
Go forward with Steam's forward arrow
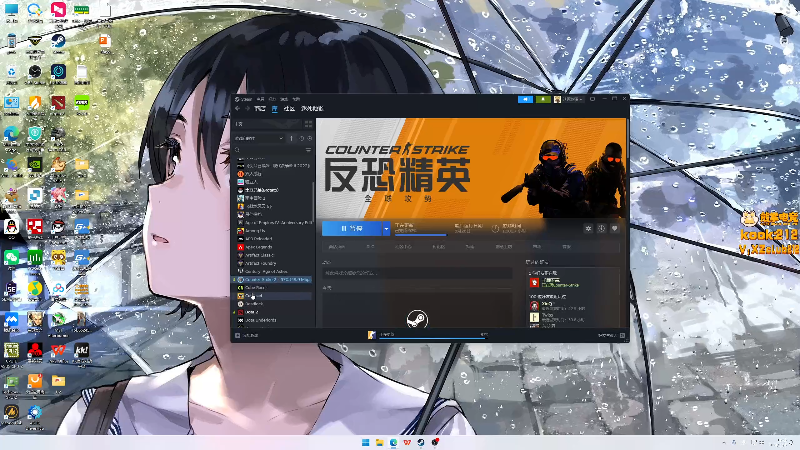click(247, 109)
